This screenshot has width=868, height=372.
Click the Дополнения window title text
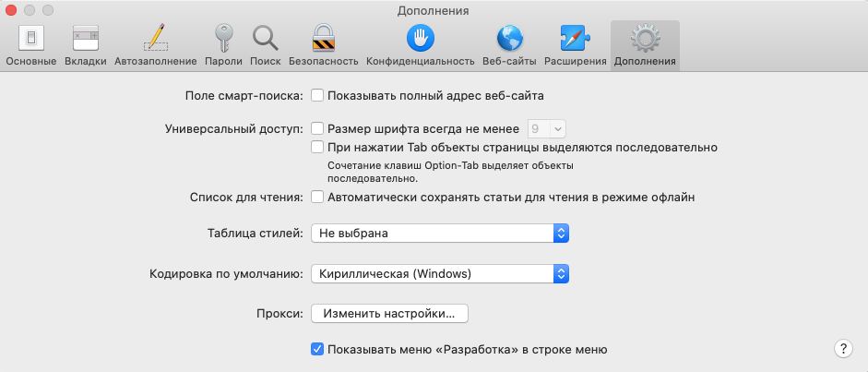tap(433, 10)
